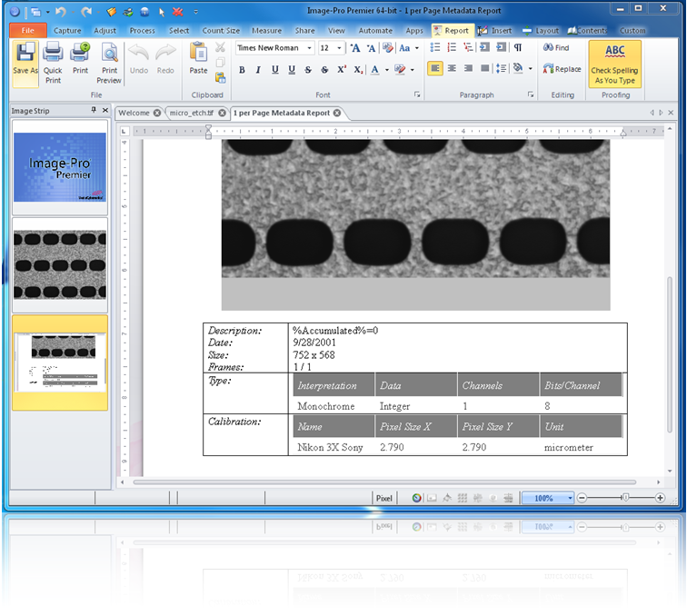Open Print Preview
This screenshot has width=687, height=616.
click(109, 64)
